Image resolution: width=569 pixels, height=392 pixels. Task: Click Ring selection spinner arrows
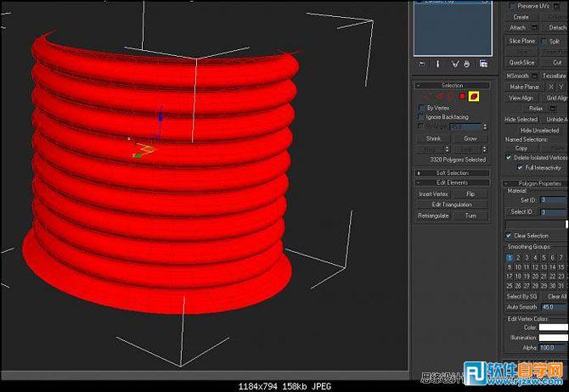click(x=447, y=149)
